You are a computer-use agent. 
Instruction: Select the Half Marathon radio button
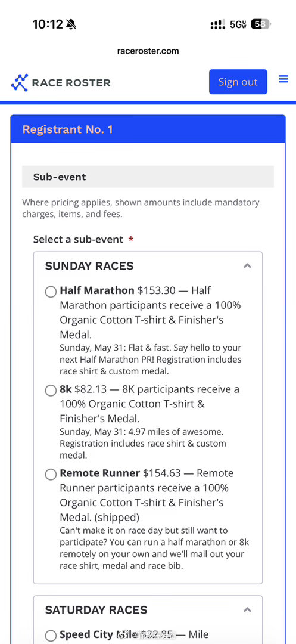51,292
